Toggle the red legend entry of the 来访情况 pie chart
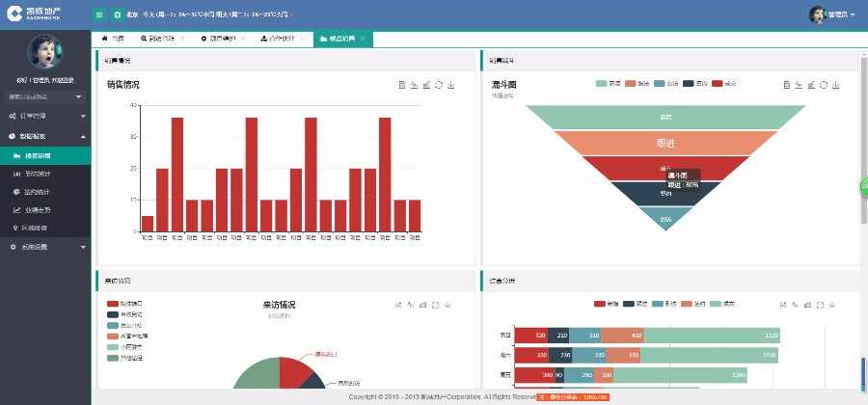Screen dimensions: 868x405 (x=124, y=304)
